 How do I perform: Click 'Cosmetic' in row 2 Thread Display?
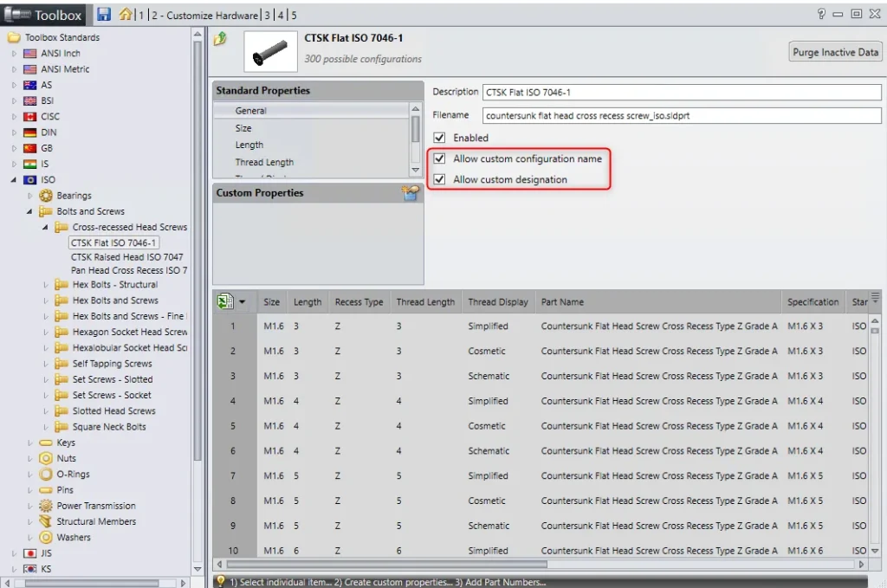(x=487, y=351)
